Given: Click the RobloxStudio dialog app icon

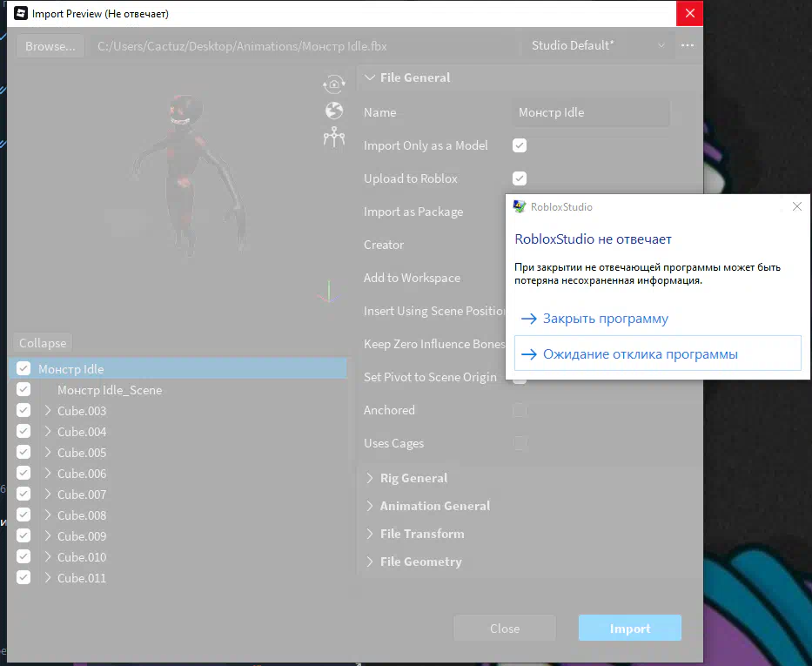Looking at the screenshot, I should pos(520,206).
